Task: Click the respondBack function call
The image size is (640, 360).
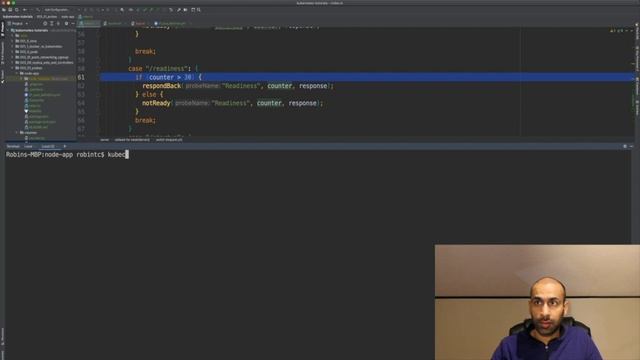Action: tap(162, 86)
